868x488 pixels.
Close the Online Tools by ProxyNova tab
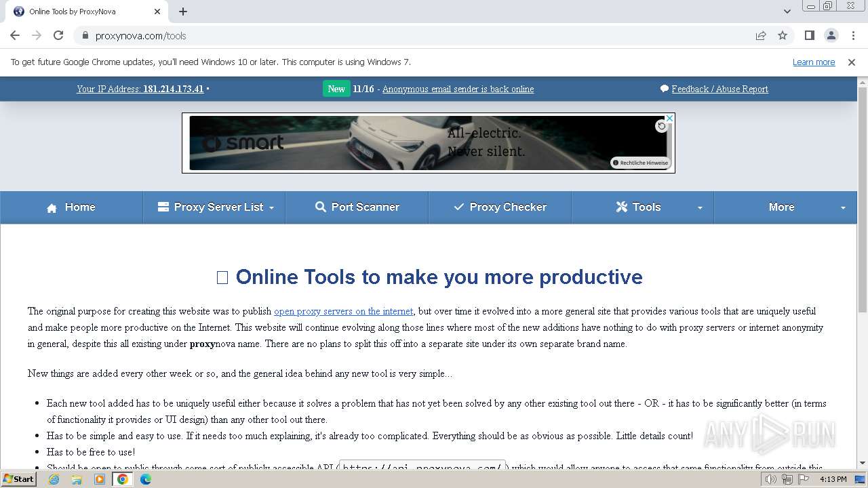157,12
